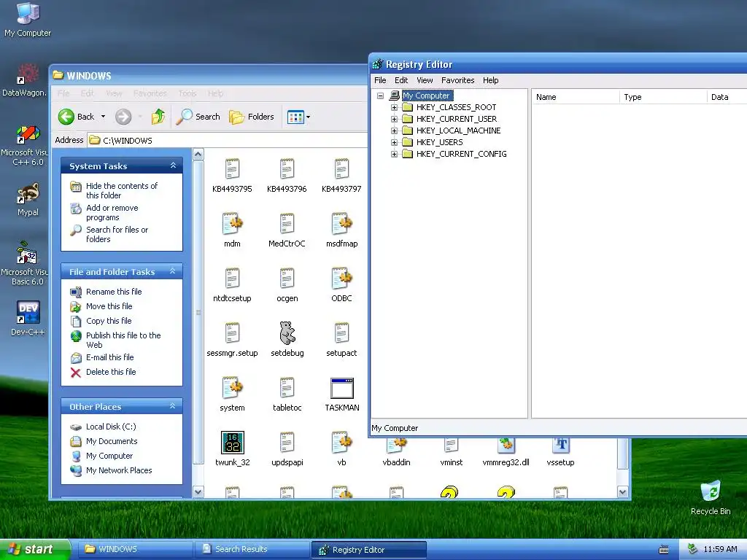Select the MedCtrOC file icon

tap(287, 224)
